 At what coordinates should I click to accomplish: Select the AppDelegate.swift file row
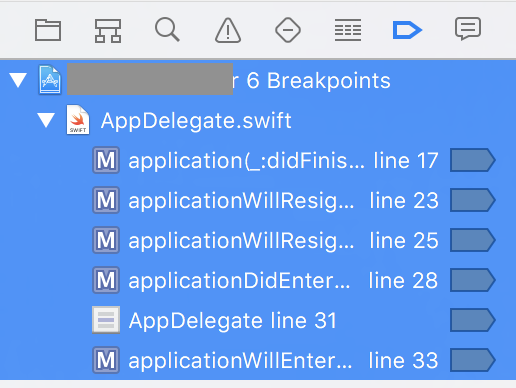(x=258, y=120)
